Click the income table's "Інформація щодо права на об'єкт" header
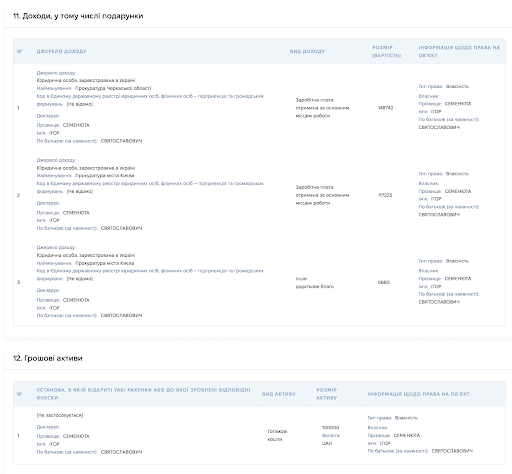This screenshot has width=512, height=474. 459,51
